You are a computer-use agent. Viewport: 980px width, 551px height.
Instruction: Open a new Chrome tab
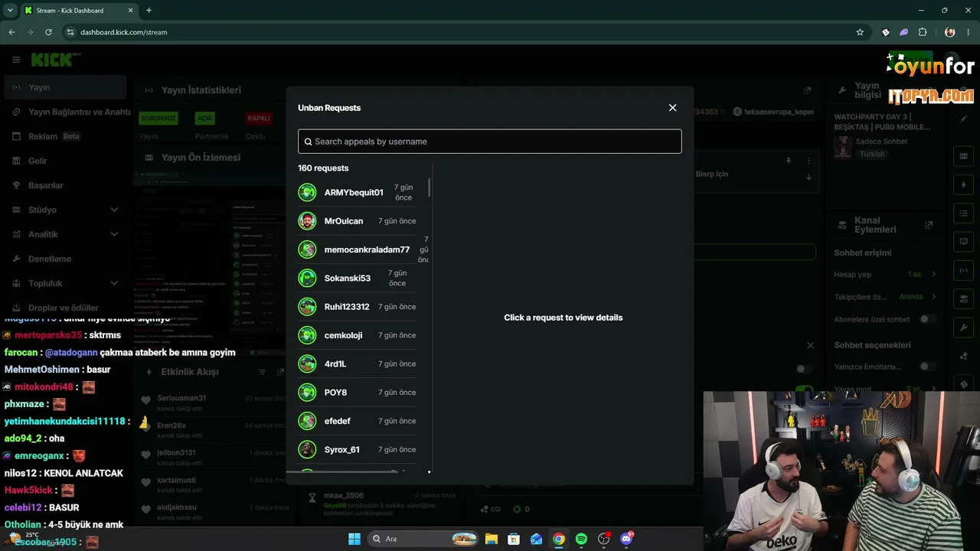pos(149,11)
